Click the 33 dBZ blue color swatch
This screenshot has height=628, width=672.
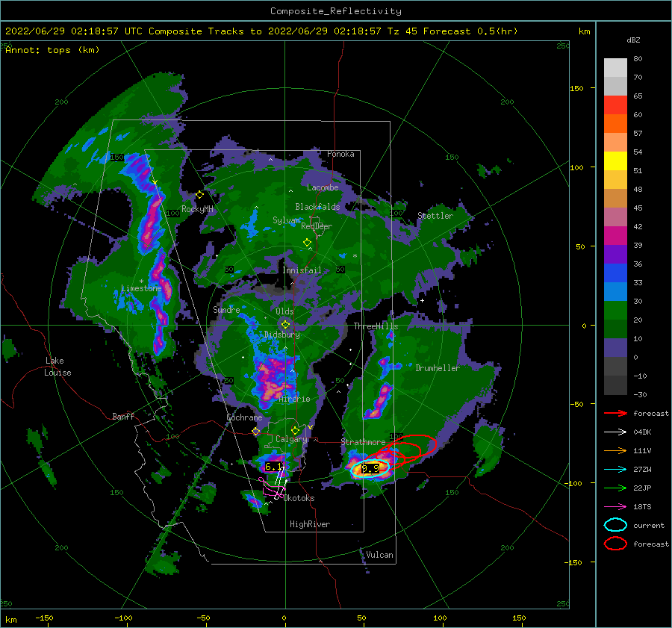click(615, 291)
